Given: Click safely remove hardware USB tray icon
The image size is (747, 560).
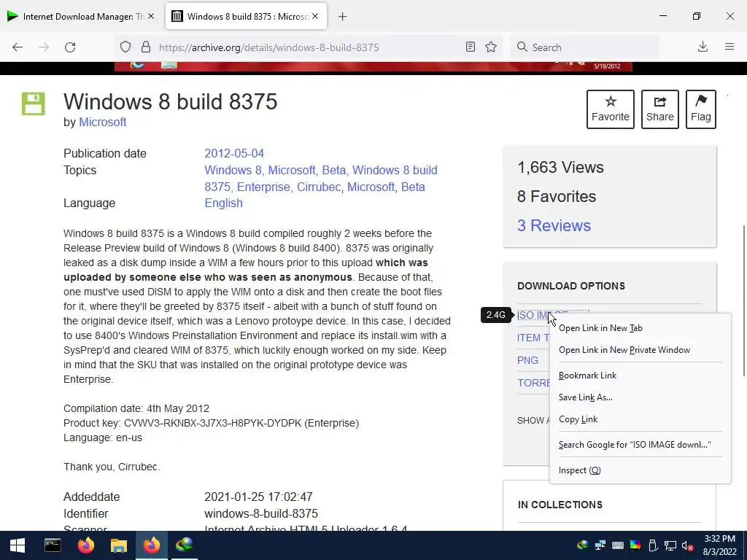Looking at the screenshot, I should [x=653, y=545].
